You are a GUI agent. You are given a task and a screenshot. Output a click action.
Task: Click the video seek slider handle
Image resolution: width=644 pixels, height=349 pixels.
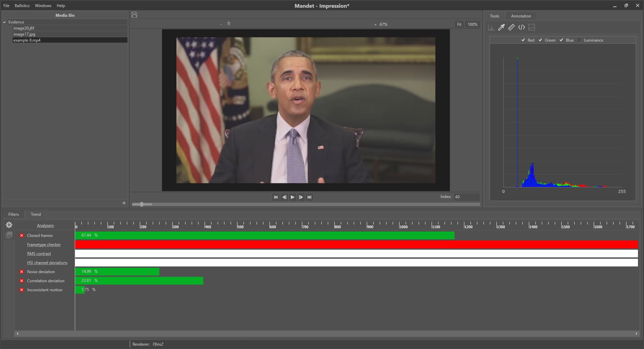pyautogui.click(x=142, y=204)
